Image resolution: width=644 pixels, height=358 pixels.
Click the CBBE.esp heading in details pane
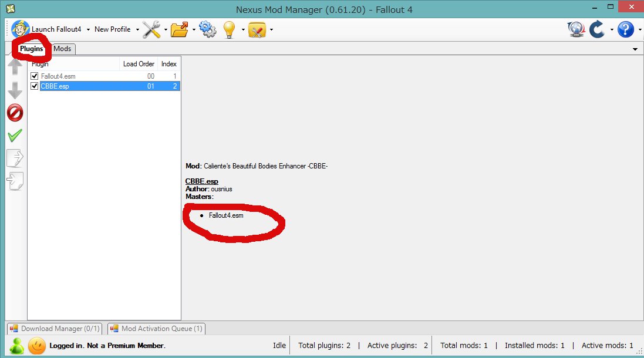(202, 181)
